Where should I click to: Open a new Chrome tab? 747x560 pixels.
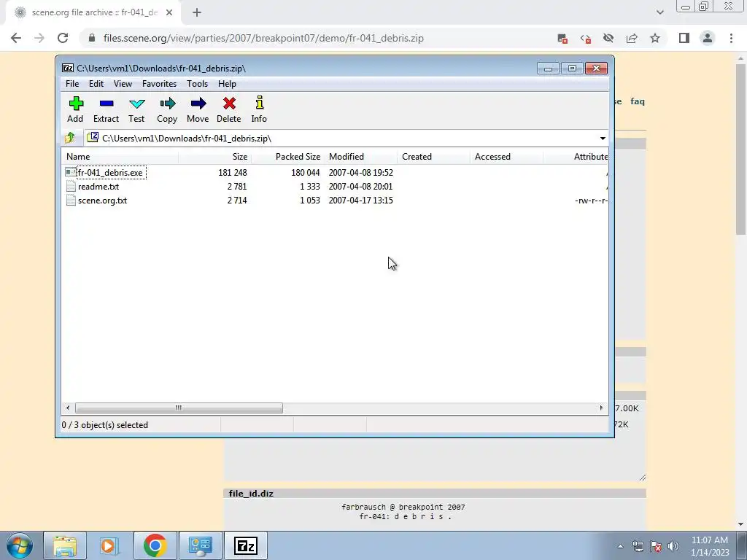click(197, 12)
